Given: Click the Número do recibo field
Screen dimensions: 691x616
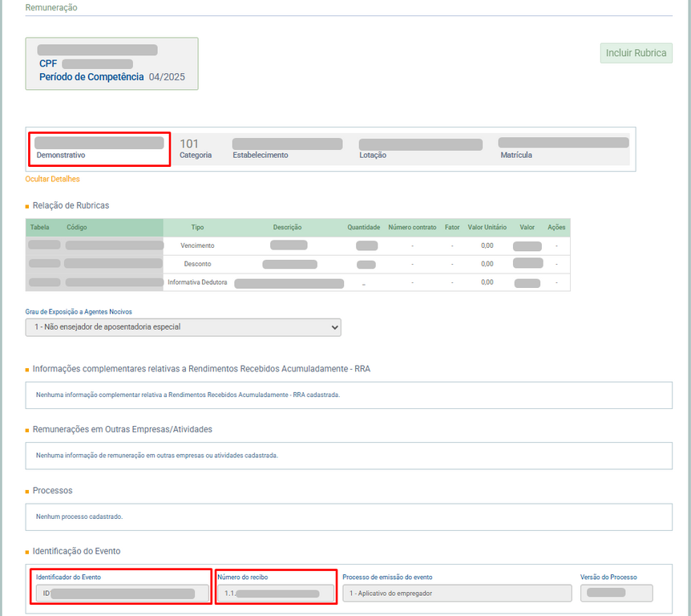Looking at the screenshot, I should pyautogui.click(x=276, y=594).
